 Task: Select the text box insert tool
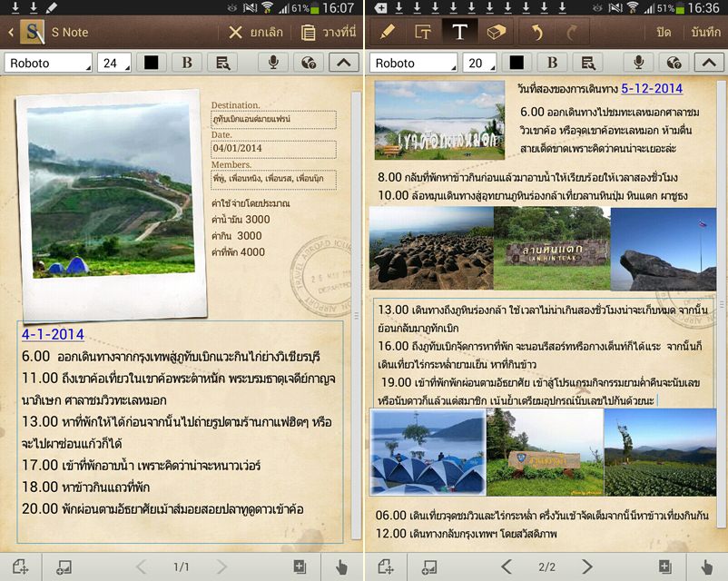coord(422,32)
